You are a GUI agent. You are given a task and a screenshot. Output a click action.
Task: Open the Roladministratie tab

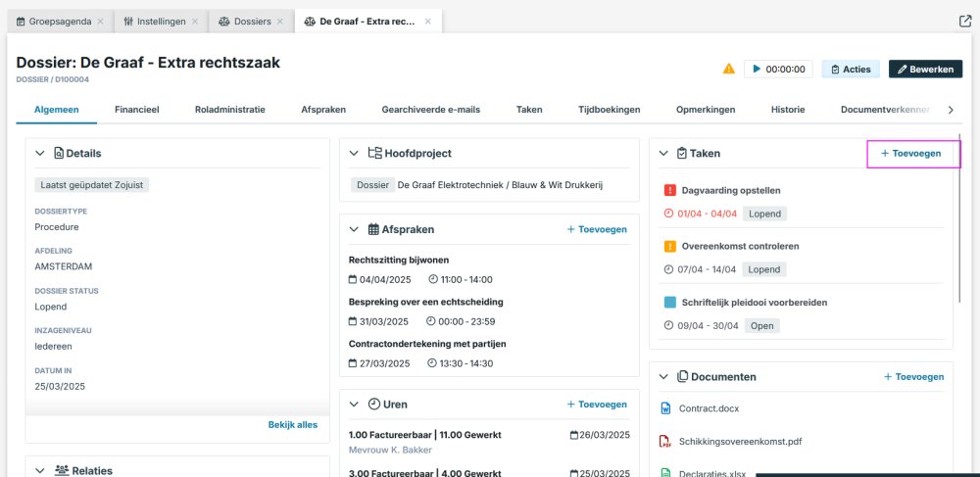point(230,110)
